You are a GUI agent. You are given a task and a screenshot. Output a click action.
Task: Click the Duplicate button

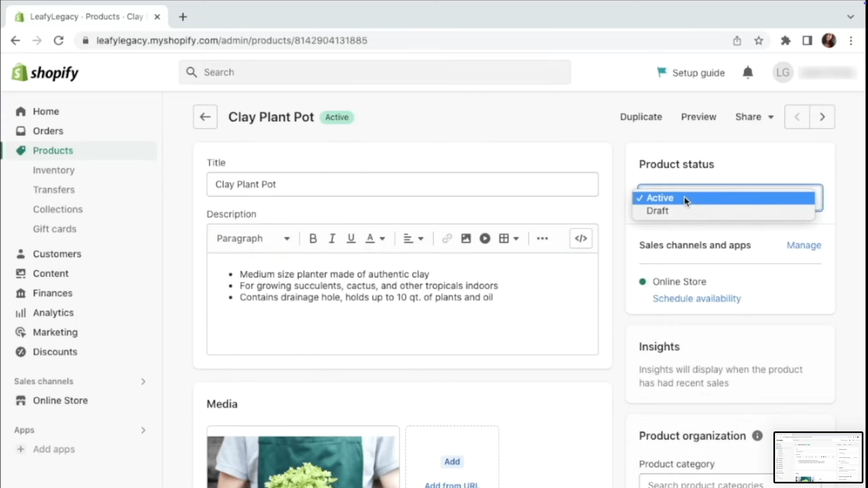tap(641, 117)
